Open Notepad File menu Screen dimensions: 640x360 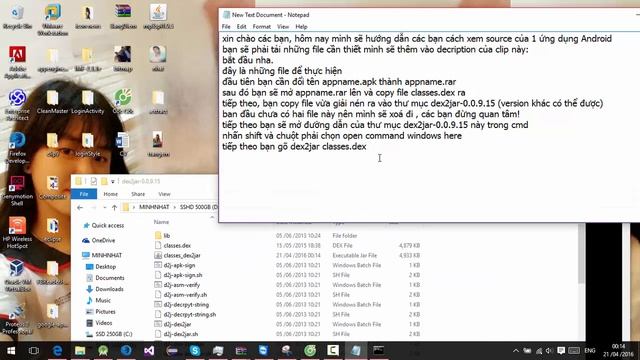pyautogui.click(x=226, y=27)
